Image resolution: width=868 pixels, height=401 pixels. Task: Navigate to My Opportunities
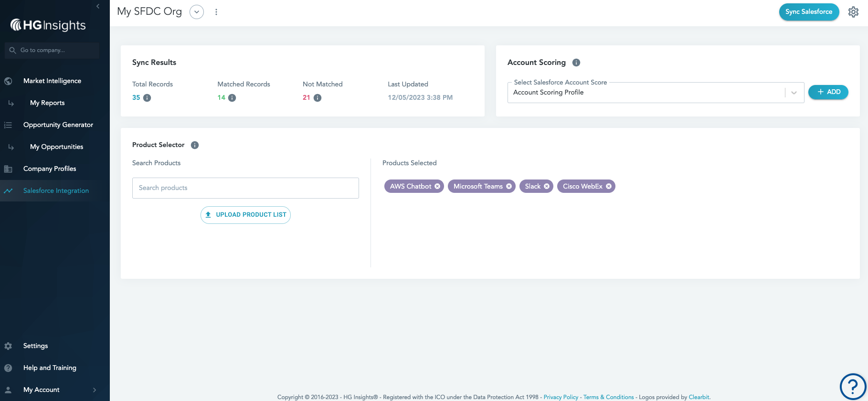[x=56, y=147]
